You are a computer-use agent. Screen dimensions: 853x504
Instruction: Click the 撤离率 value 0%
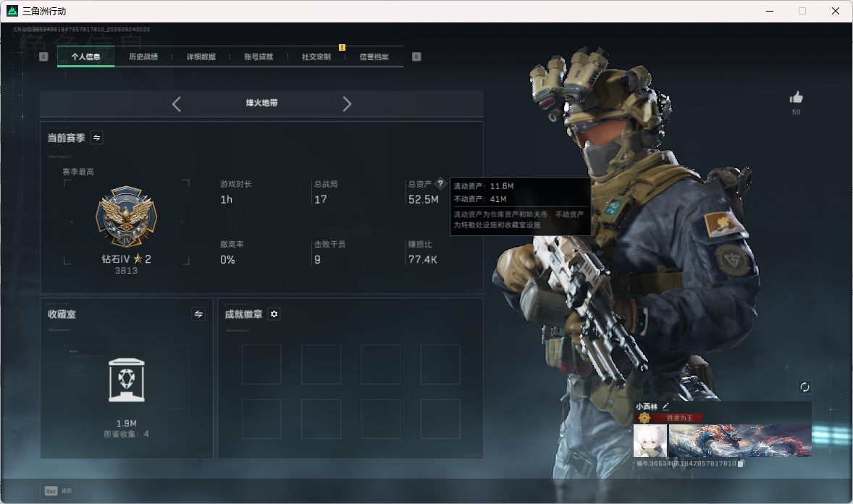point(227,260)
